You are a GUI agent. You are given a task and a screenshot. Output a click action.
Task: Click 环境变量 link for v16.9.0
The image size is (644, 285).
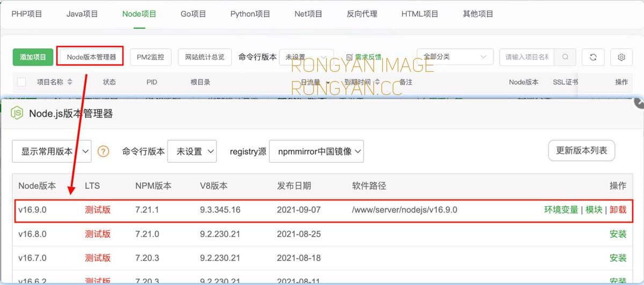[561, 210]
